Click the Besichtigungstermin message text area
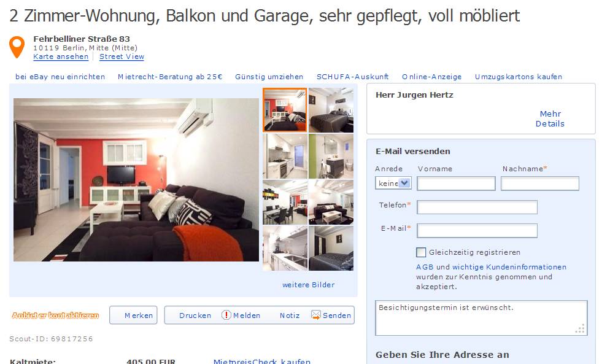Image resolution: width=602 pixels, height=364 pixels. tap(481, 318)
